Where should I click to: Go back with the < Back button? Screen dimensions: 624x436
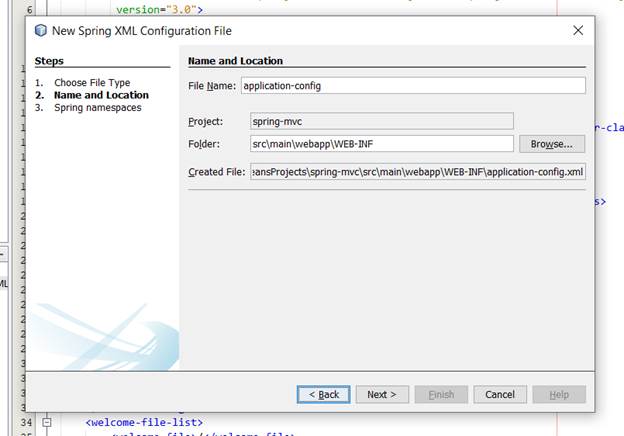click(324, 394)
